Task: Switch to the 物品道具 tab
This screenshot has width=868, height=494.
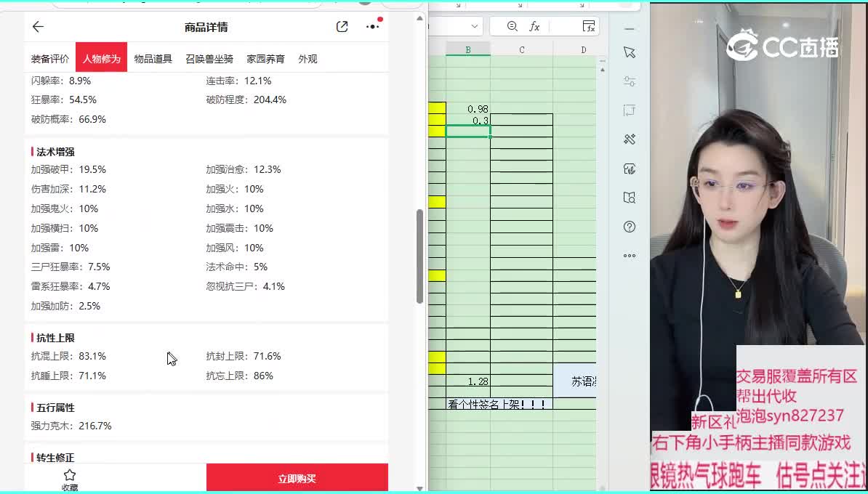Action: pyautogui.click(x=153, y=59)
